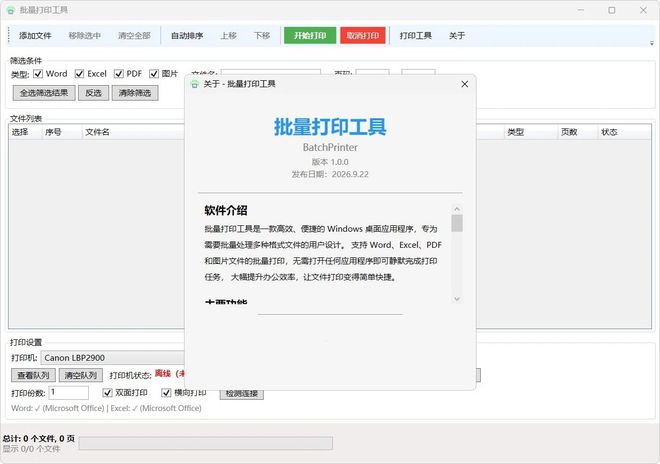Toggle 图片 type checkbox
660x464 pixels.
point(154,74)
